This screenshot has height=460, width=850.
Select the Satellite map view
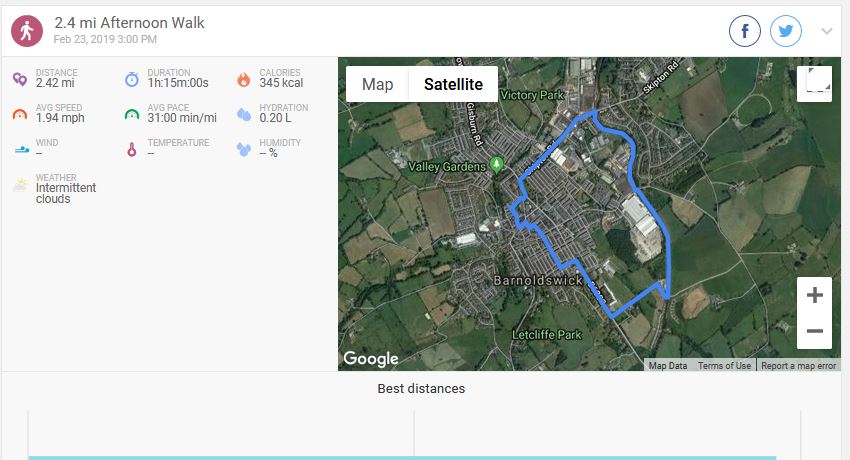(x=453, y=84)
